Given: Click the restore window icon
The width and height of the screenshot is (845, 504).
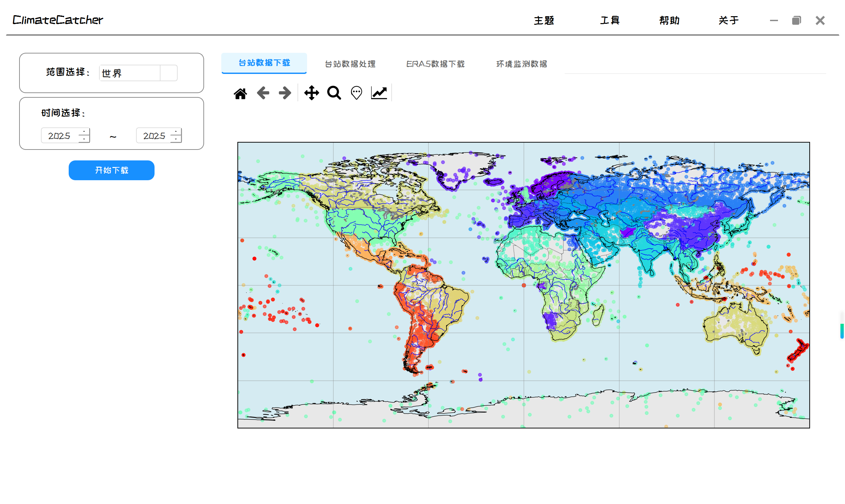Looking at the screenshot, I should (796, 21).
